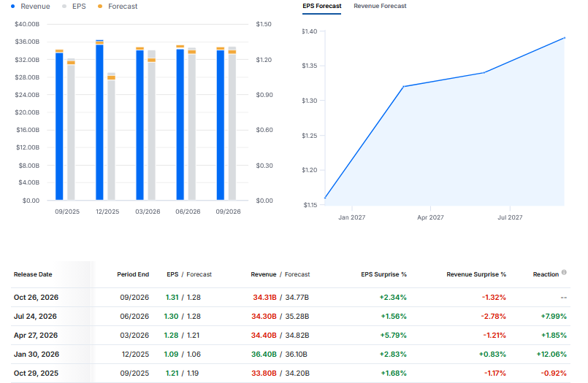This screenshot has width=588, height=383.
Task: Click the 1.21 EPS value for 09/2025
Action: [x=172, y=374]
